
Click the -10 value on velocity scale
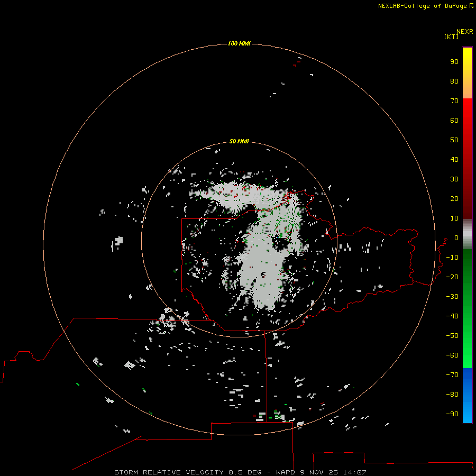(452, 258)
